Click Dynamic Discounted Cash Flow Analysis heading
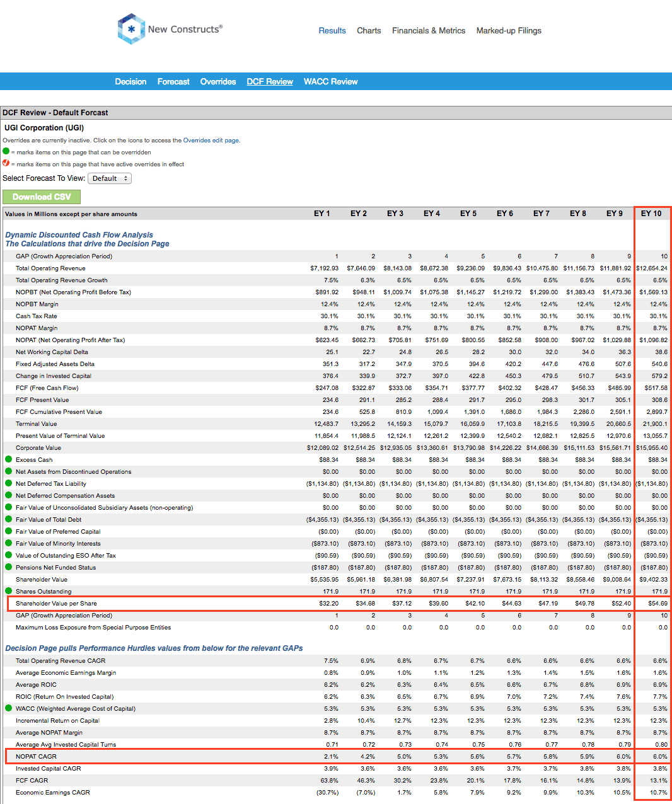This screenshot has width=672, height=804. coord(79,235)
